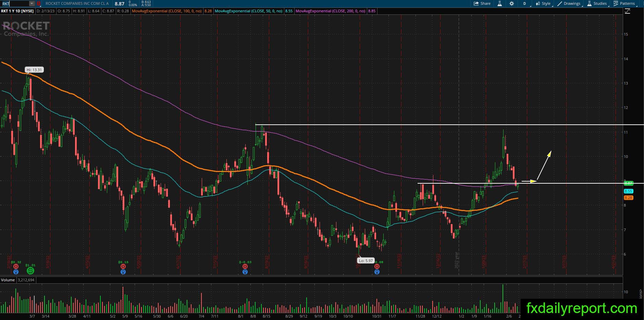Screen dimensions: 644x320
Task: Click the L: 8.64 low value
Action: [93, 11]
